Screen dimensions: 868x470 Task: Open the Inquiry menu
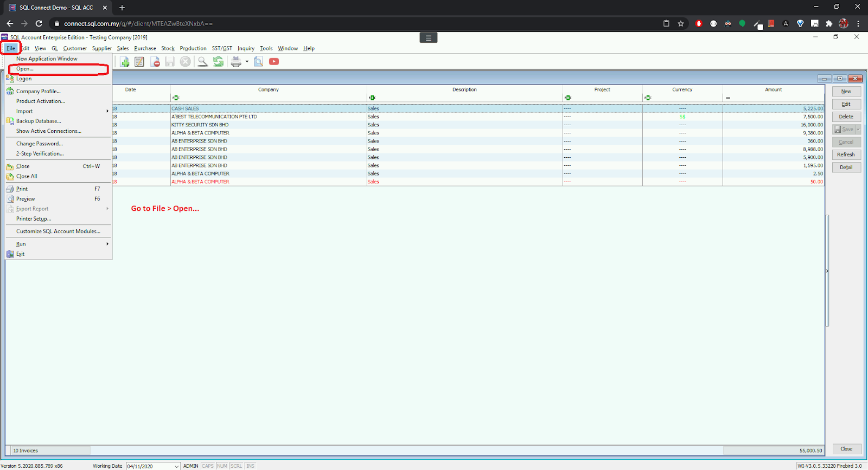(x=246, y=48)
